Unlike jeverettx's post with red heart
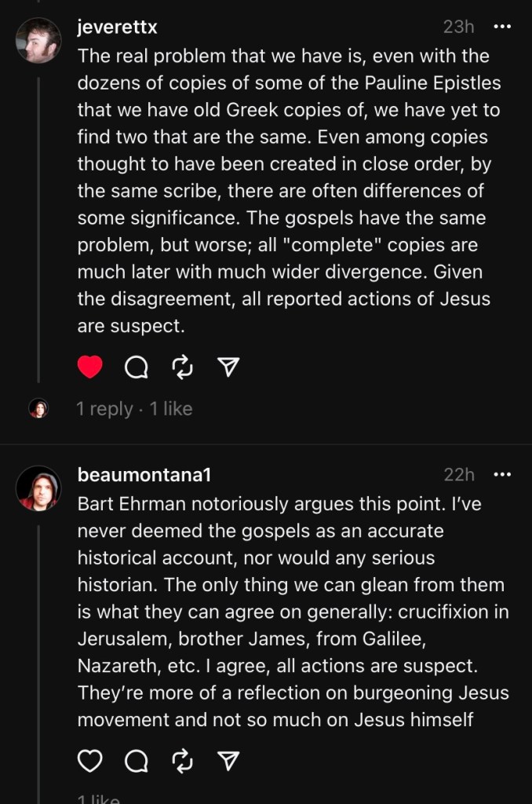 tap(90, 367)
